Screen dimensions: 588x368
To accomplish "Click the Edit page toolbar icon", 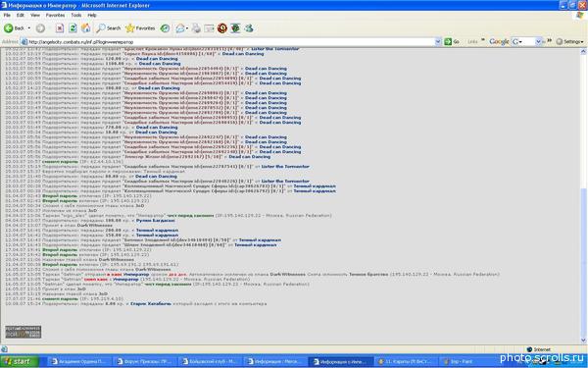I will tap(210, 28).
